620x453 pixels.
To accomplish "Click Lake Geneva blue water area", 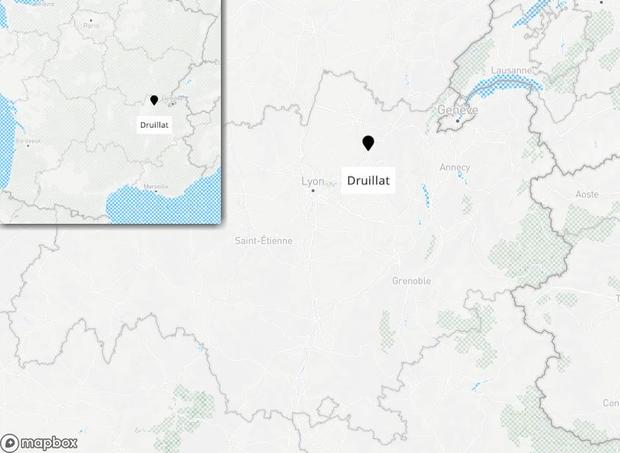I will 502,85.
